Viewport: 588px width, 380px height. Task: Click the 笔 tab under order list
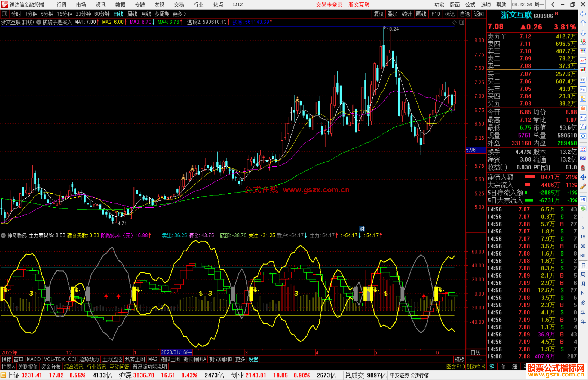coord(492,367)
